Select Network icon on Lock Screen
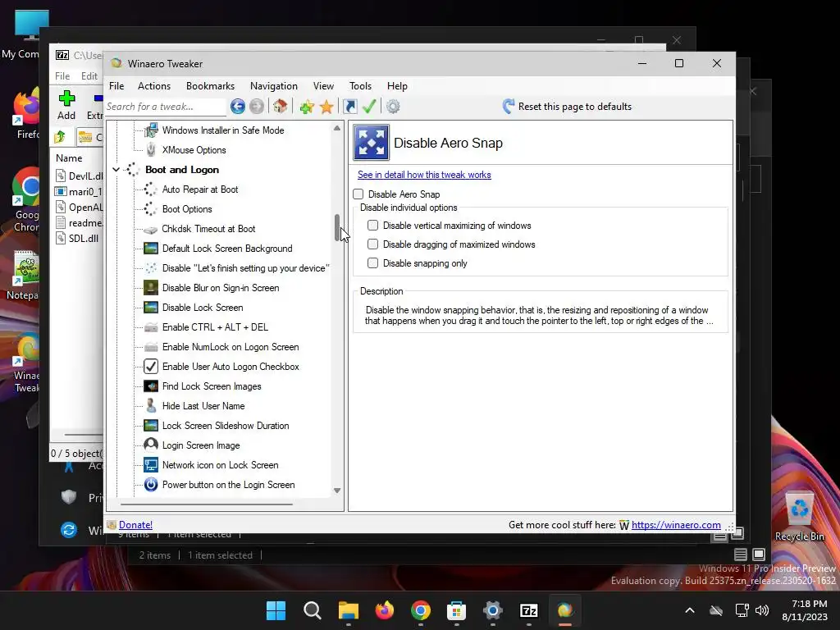Image resolution: width=840 pixels, height=630 pixels. click(x=220, y=465)
